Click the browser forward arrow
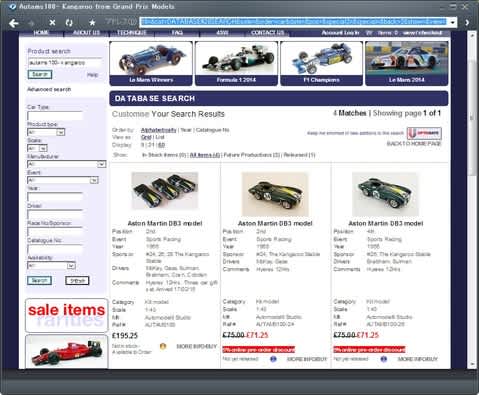This screenshot has height=395, width=479. click(32, 23)
